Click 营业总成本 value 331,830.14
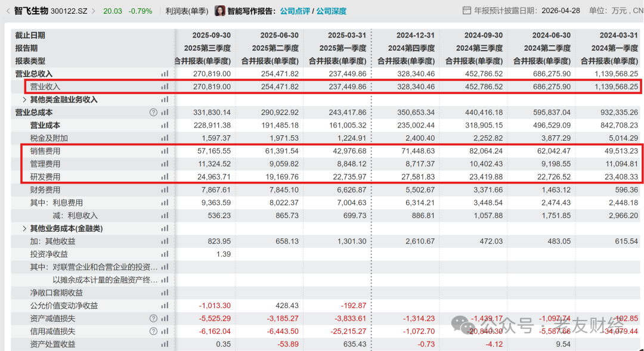 tap(212, 113)
